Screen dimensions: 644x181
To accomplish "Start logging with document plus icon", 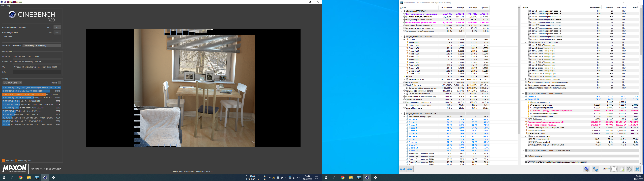I will pos(622,169).
